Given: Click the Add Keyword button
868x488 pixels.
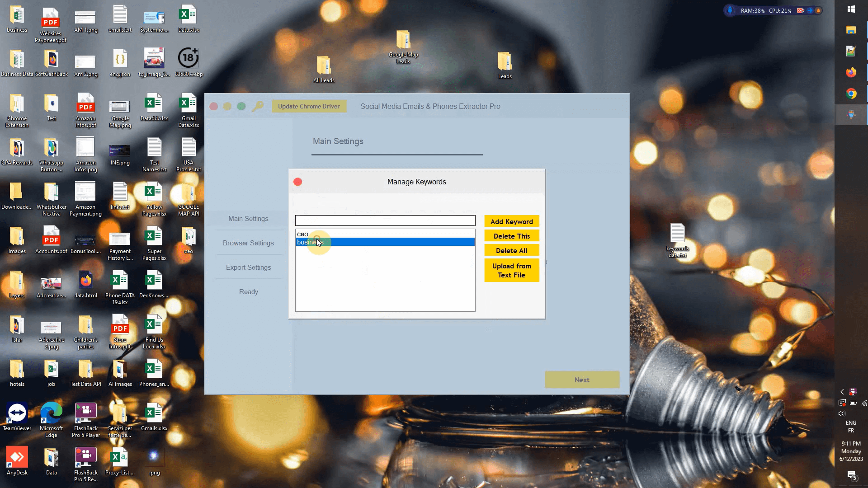Looking at the screenshot, I should coord(511,221).
